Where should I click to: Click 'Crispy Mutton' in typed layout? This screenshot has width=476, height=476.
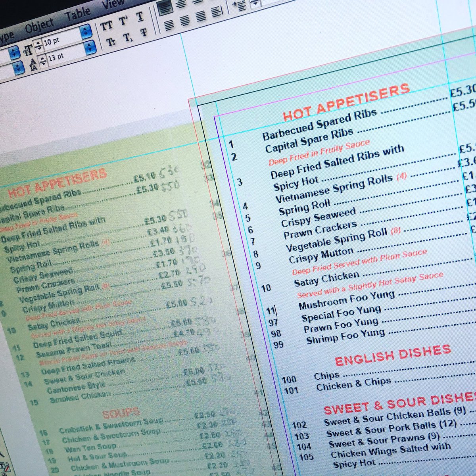[x=321, y=255]
